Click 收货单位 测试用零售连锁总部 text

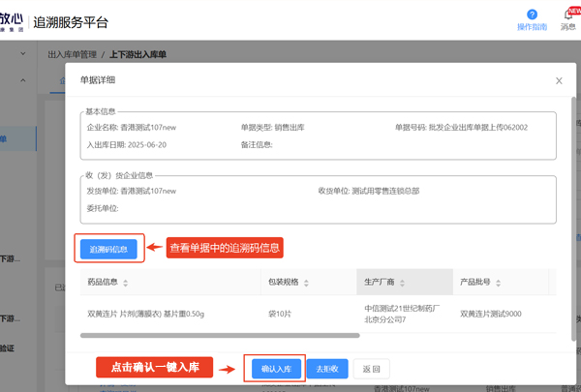point(369,191)
